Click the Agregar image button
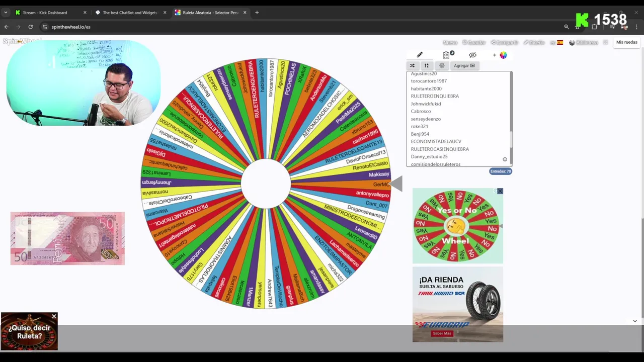The height and width of the screenshot is (362, 644). pos(464,65)
